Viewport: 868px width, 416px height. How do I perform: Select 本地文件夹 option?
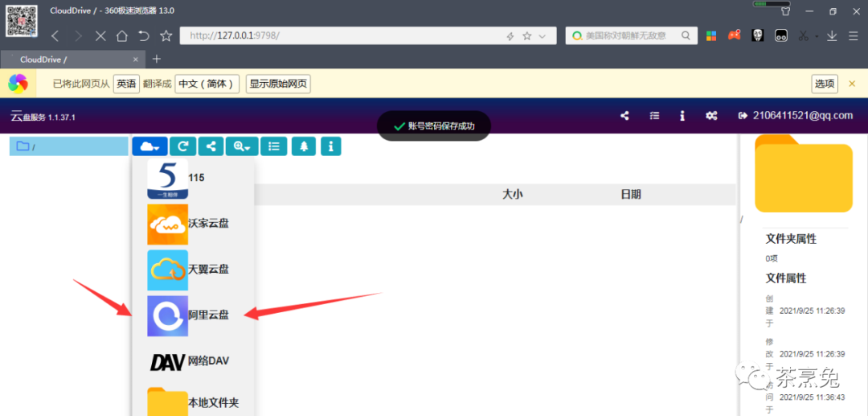click(193, 402)
